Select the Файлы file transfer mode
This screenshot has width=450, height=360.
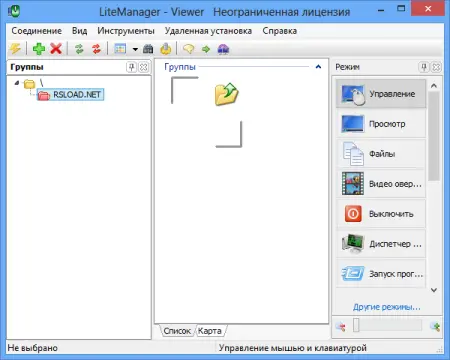tap(381, 154)
